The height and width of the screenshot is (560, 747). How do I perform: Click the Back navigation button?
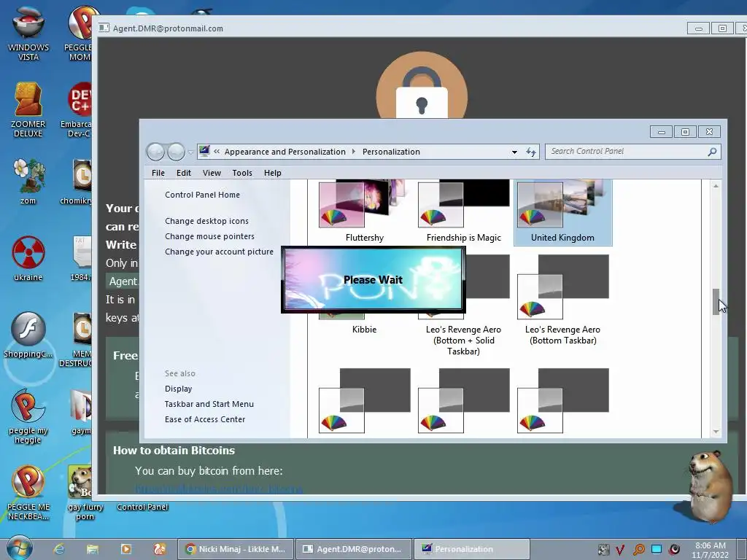pos(155,152)
